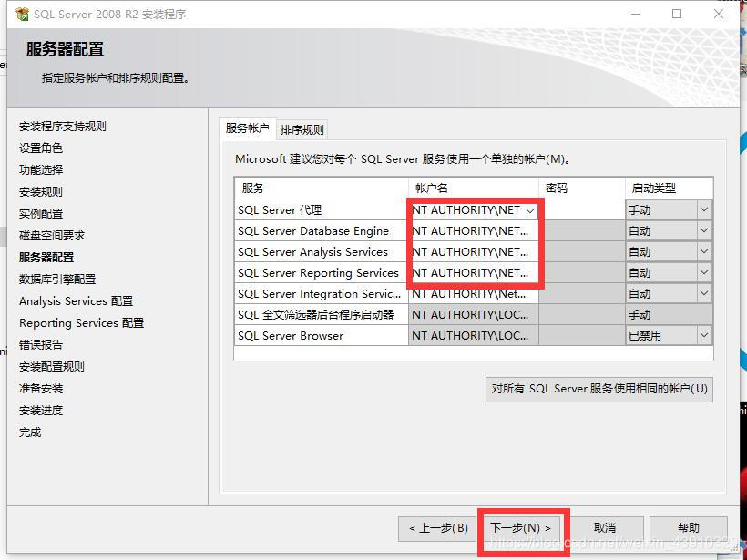Viewport: 747px width, 560px height.
Task: Click 设置角色 step in sidebar
Action: click(41, 148)
